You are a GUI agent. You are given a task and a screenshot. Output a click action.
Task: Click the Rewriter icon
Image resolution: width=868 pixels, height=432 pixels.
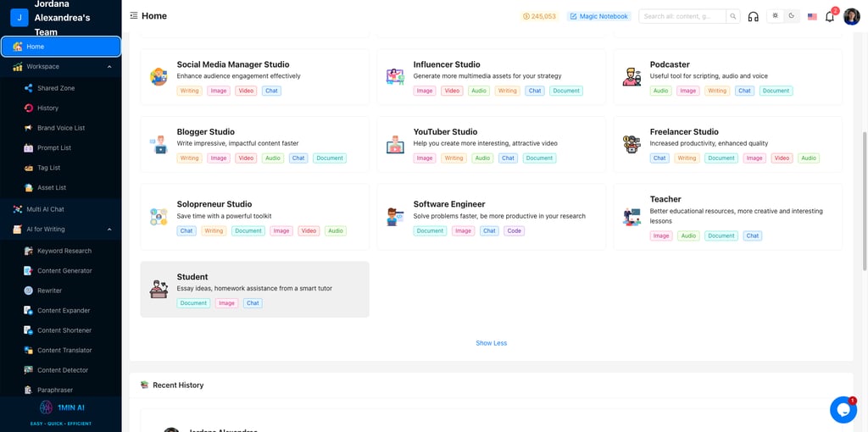tap(28, 291)
